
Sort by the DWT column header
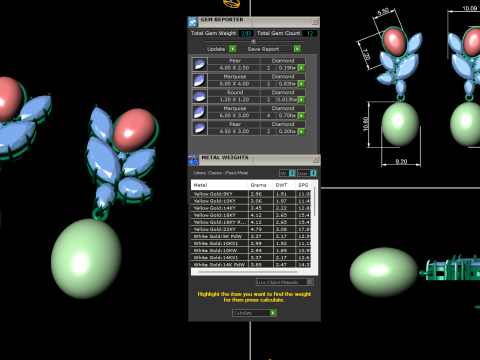(284, 185)
